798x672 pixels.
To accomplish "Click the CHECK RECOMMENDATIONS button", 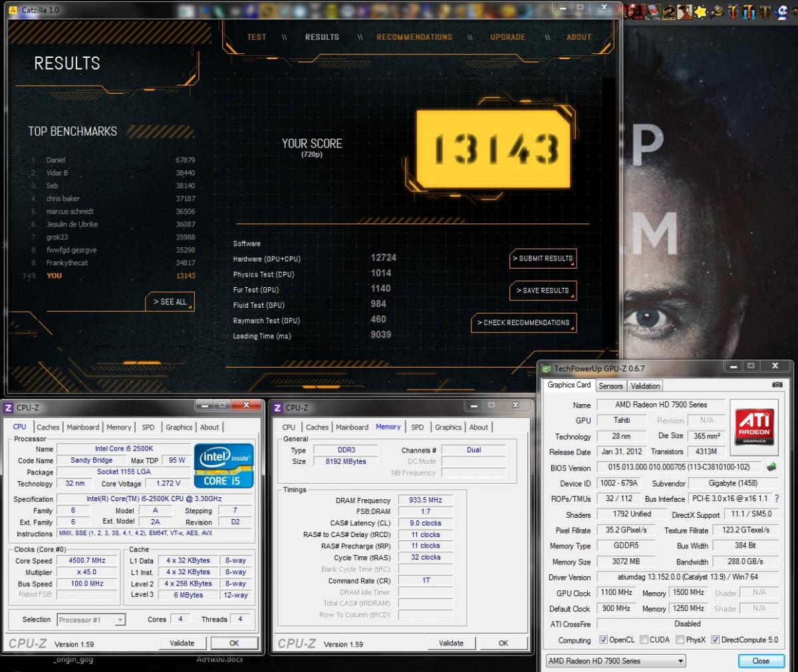I will tap(523, 322).
